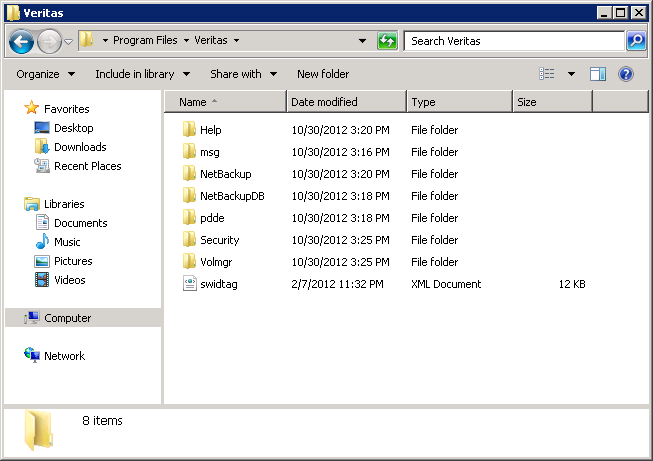Open view options dropdown arrow
The height and width of the screenshot is (461, 653).
571,74
